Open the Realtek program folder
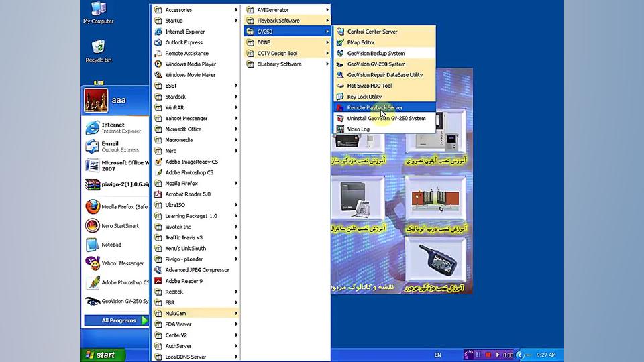This screenshot has width=644, height=362. 195,292
